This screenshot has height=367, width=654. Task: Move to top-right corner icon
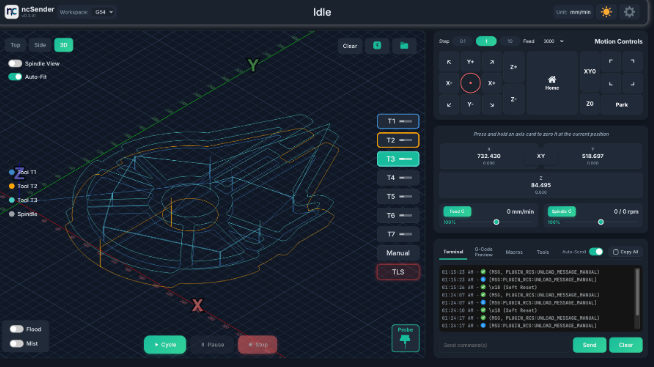pos(632,62)
